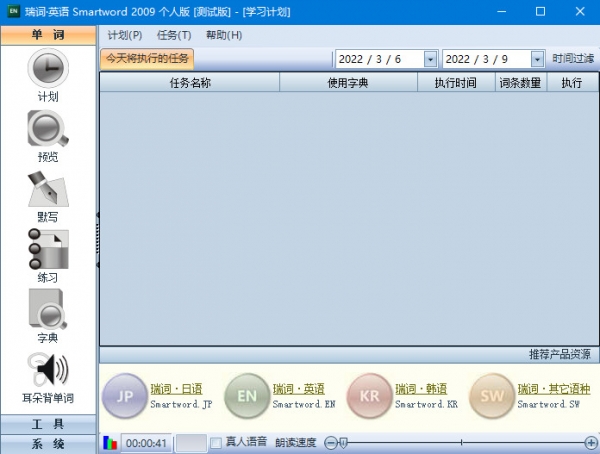This screenshot has height=454, width=600.
Task: Open the end date 2022/3/9 dropdown arrow
Action: 538,59
